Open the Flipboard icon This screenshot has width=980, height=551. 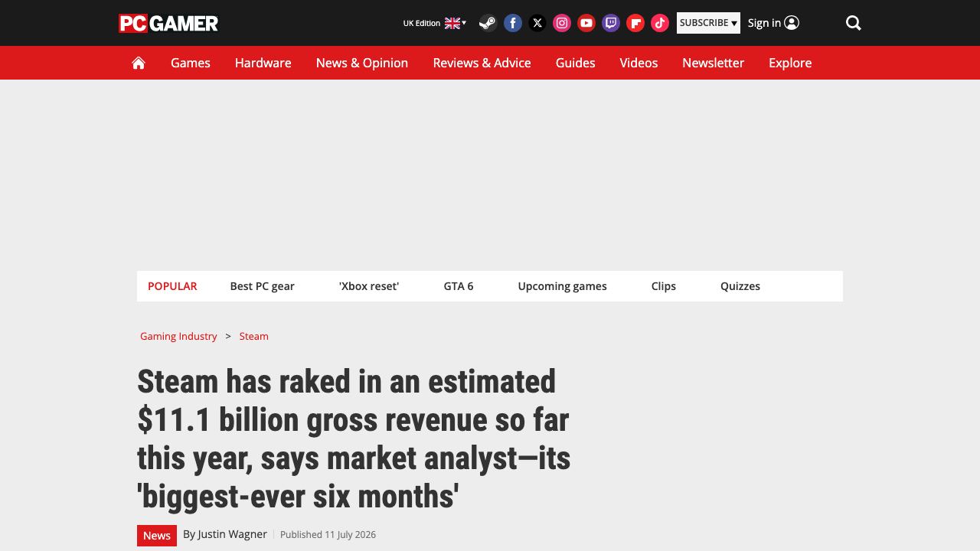635,23
